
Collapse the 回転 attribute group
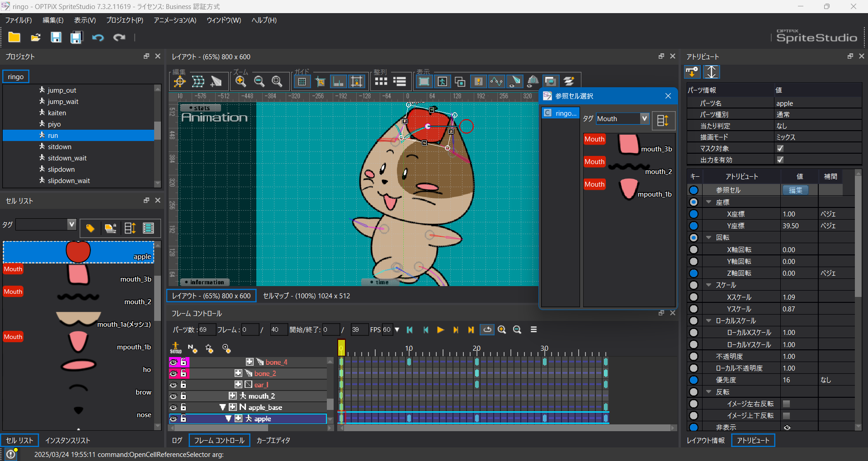(x=709, y=237)
